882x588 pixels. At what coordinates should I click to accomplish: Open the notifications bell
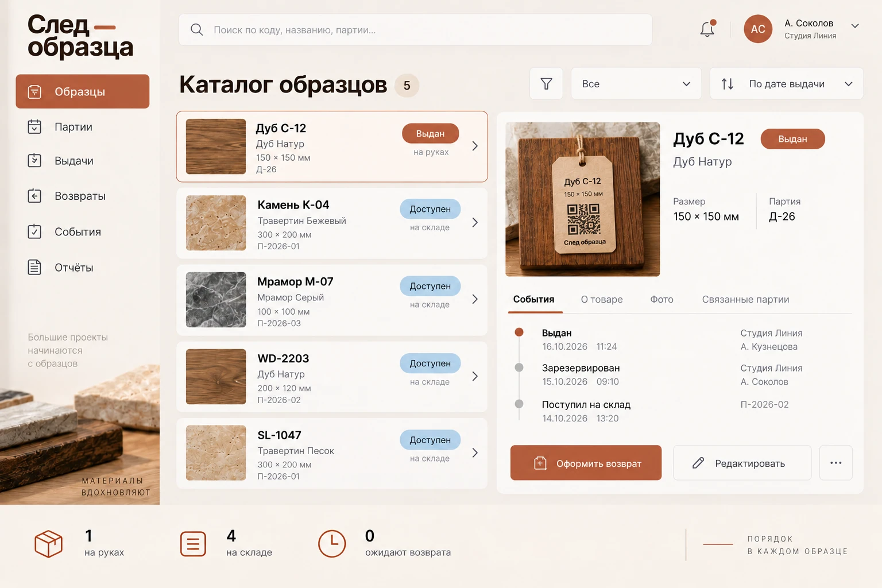tap(707, 29)
